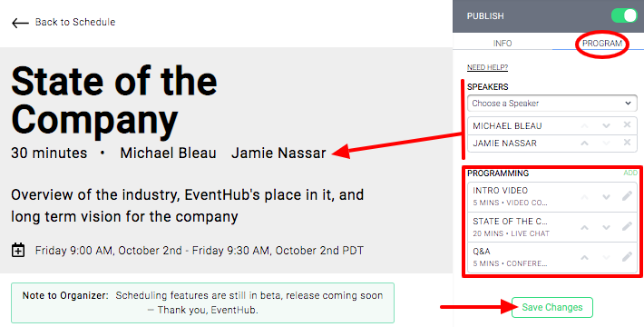
Task: Move Q&A item up
Action: tap(584, 258)
